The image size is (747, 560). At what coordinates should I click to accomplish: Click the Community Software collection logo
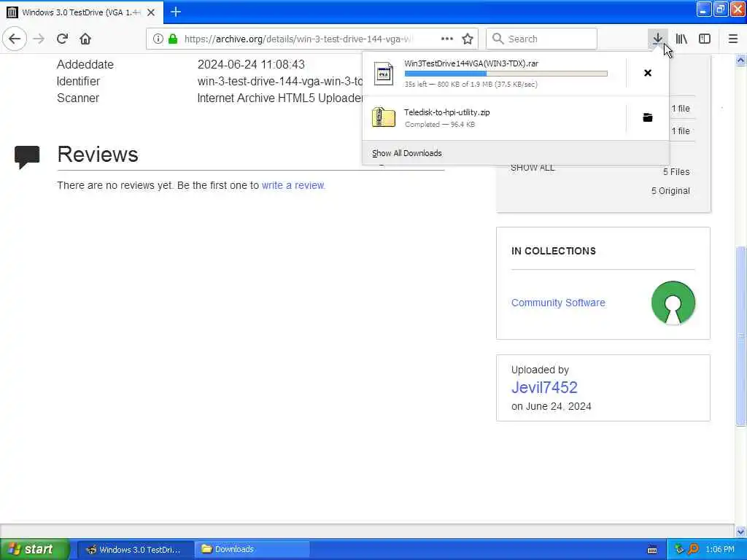673,303
